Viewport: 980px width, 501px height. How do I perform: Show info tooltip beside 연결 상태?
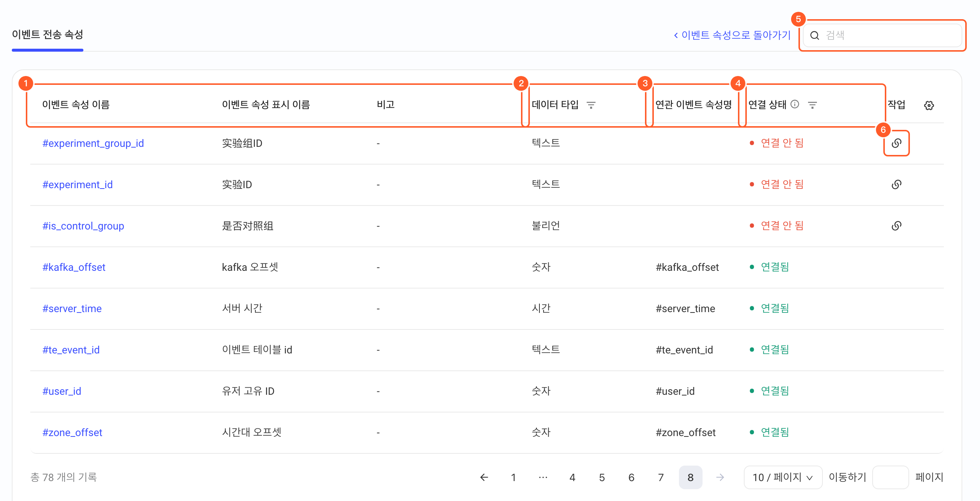(x=795, y=104)
